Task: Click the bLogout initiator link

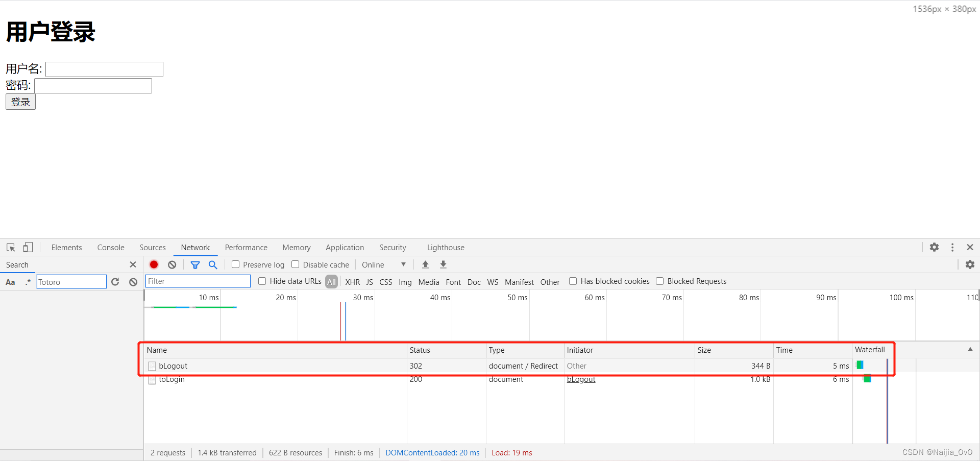Action: click(x=581, y=379)
